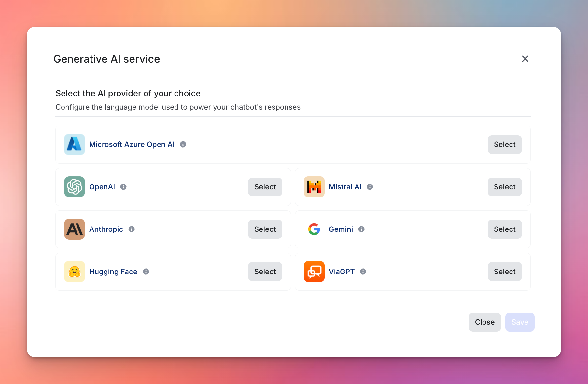
Task: Click info icon beside ViaGPT
Action: [x=363, y=272]
